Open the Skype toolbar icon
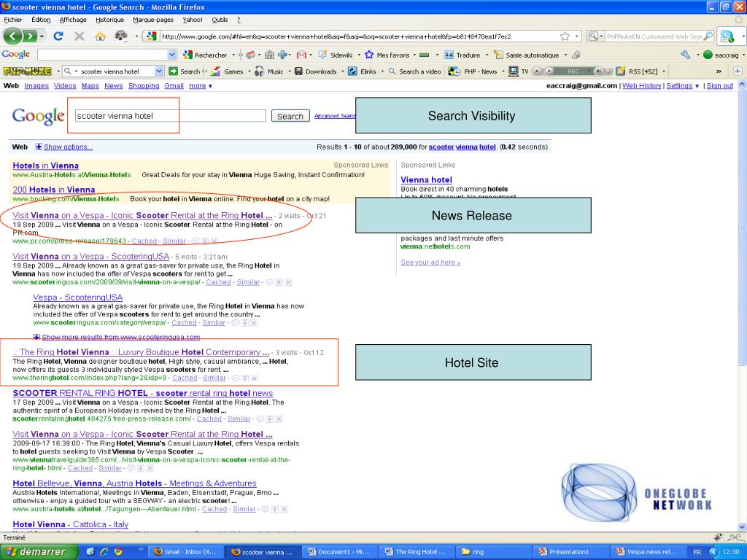 click(727, 36)
